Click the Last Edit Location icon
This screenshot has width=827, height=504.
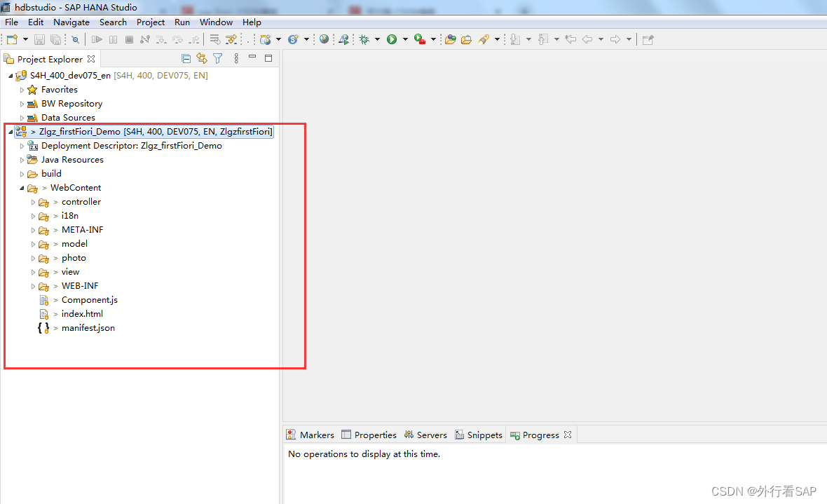(570, 39)
